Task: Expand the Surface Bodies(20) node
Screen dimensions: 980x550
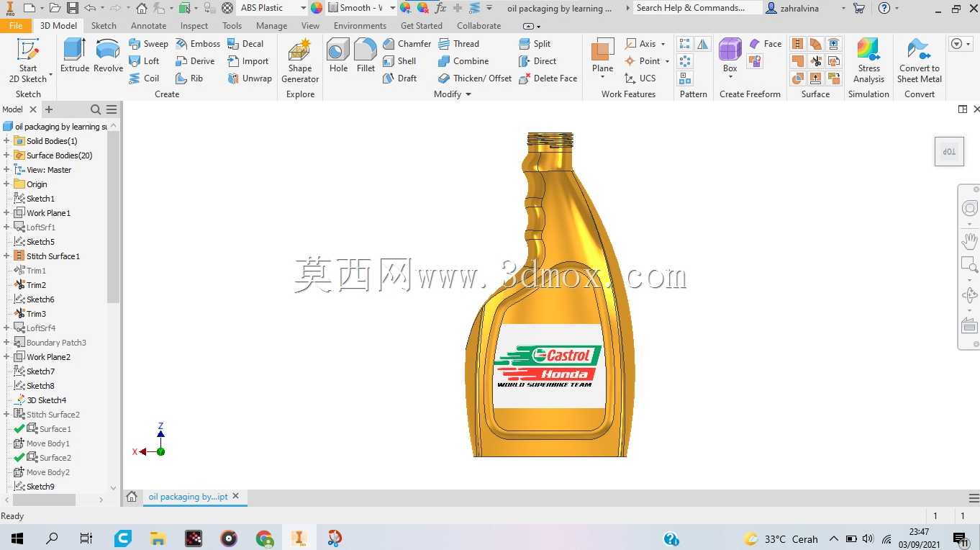Action: pos(6,155)
